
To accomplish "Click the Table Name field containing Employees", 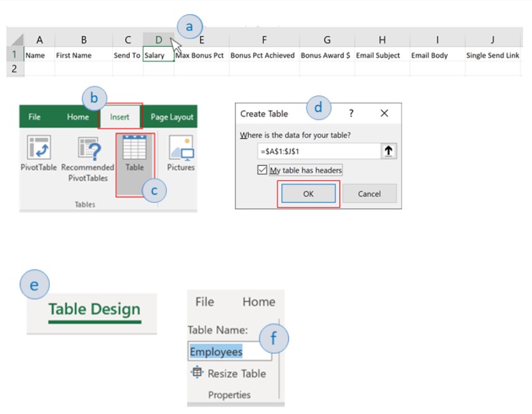I will pyautogui.click(x=230, y=351).
